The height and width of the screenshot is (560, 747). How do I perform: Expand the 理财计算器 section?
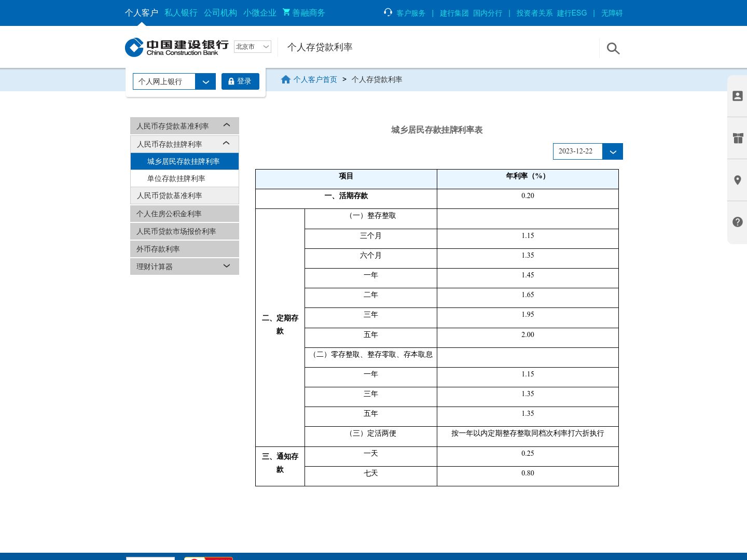pos(226,266)
